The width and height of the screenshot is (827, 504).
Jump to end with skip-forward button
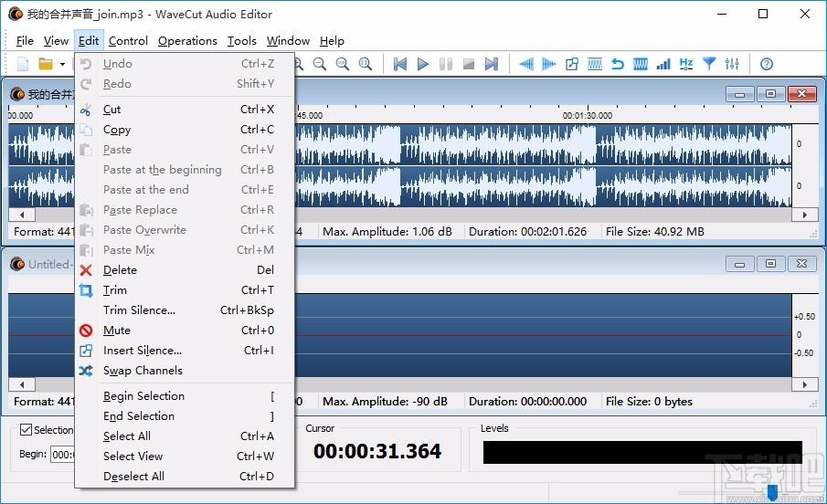[x=492, y=64]
